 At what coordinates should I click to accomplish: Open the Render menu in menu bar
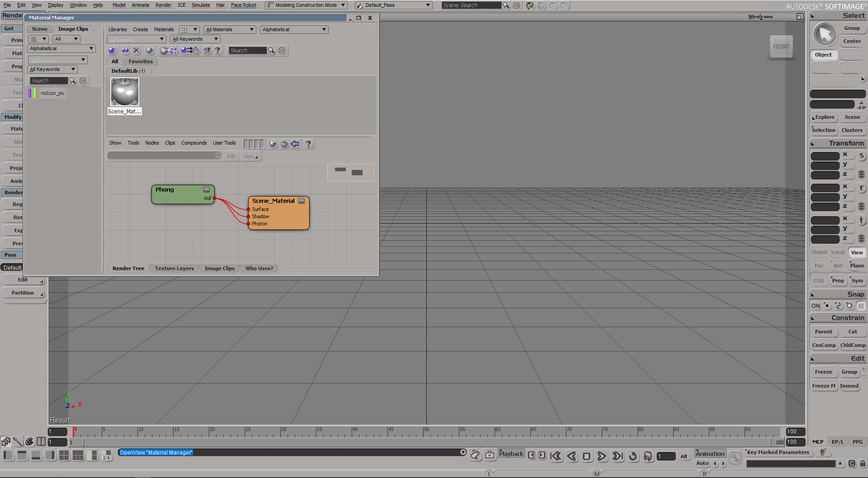[163, 5]
